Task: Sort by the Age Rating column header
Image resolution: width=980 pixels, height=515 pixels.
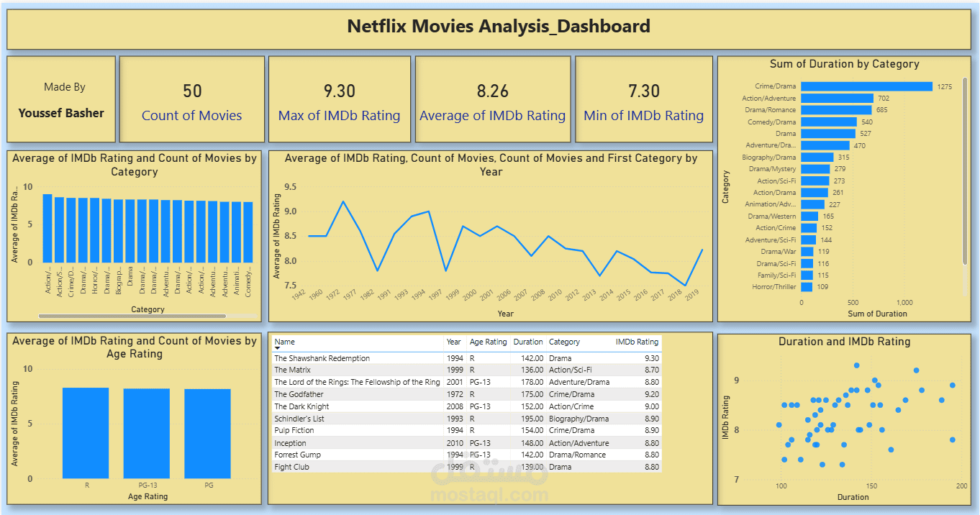Action: pyautogui.click(x=488, y=342)
